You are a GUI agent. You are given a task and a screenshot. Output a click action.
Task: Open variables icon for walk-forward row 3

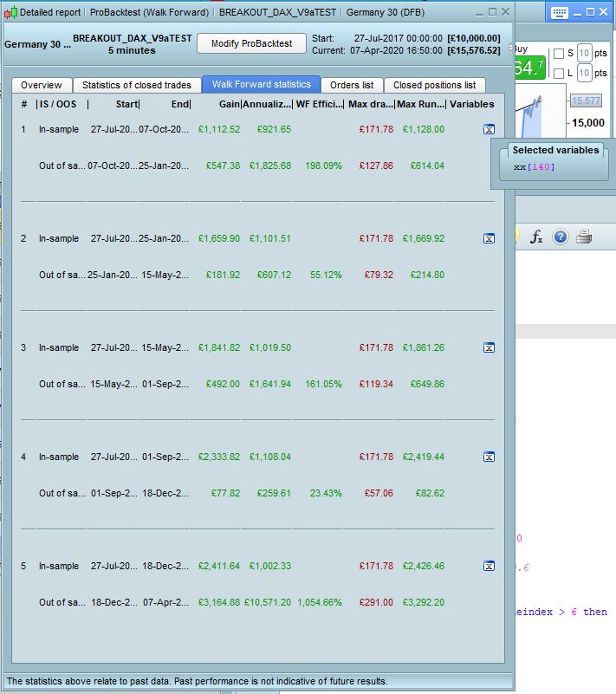pos(489,347)
